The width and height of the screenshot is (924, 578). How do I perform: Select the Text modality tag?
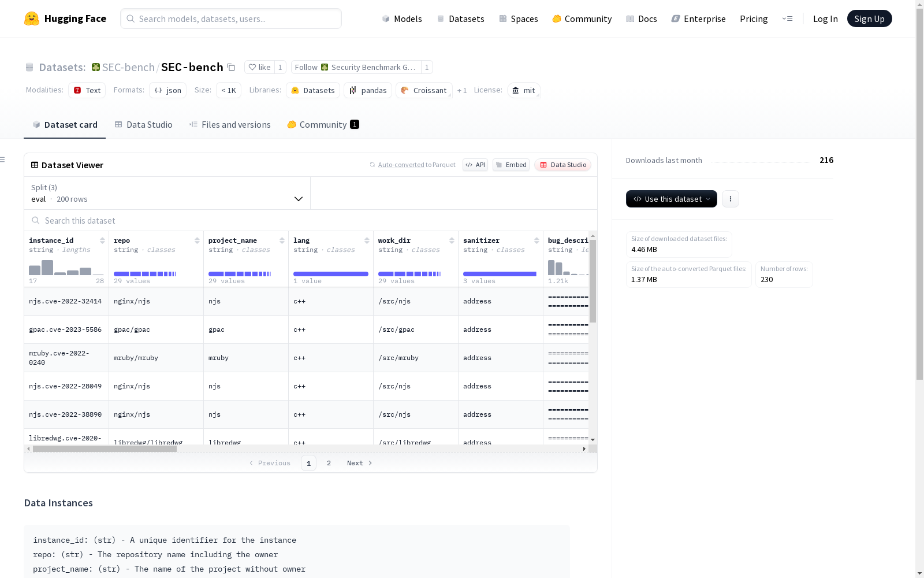pyautogui.click(x=87, y=90)
